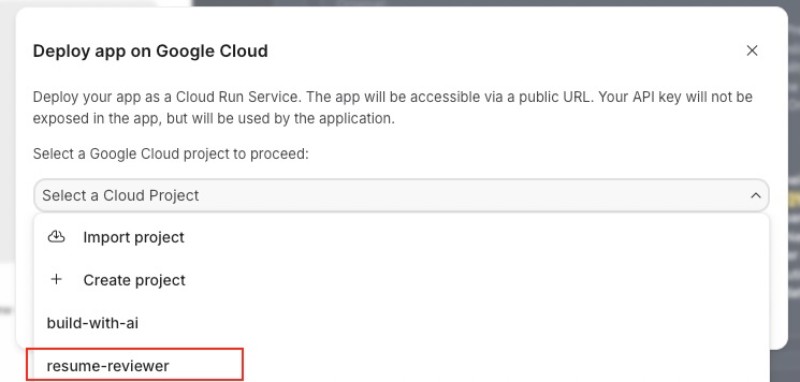
Task: Click the dimmed backdrop right of the dialog
Action: (794, 204)
